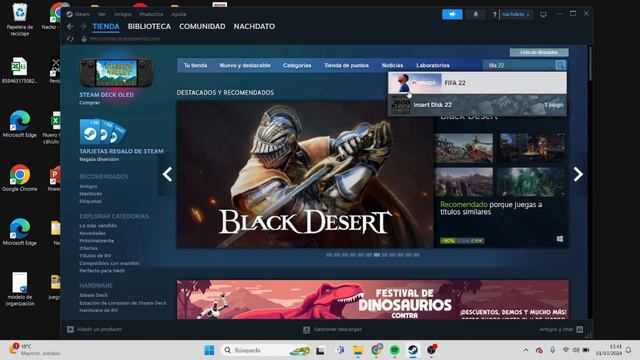
Task: Open the Amigos menu
Action: [x=122, y=14]
